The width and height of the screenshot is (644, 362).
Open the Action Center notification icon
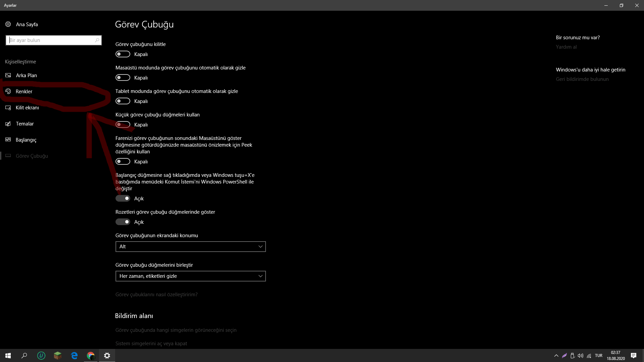pos(634,356)
